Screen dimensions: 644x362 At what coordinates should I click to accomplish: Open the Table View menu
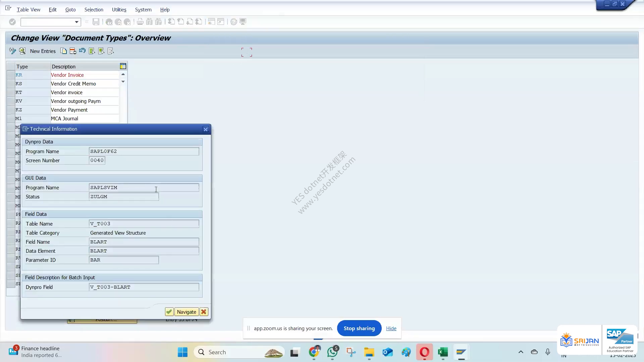(29, 10)
